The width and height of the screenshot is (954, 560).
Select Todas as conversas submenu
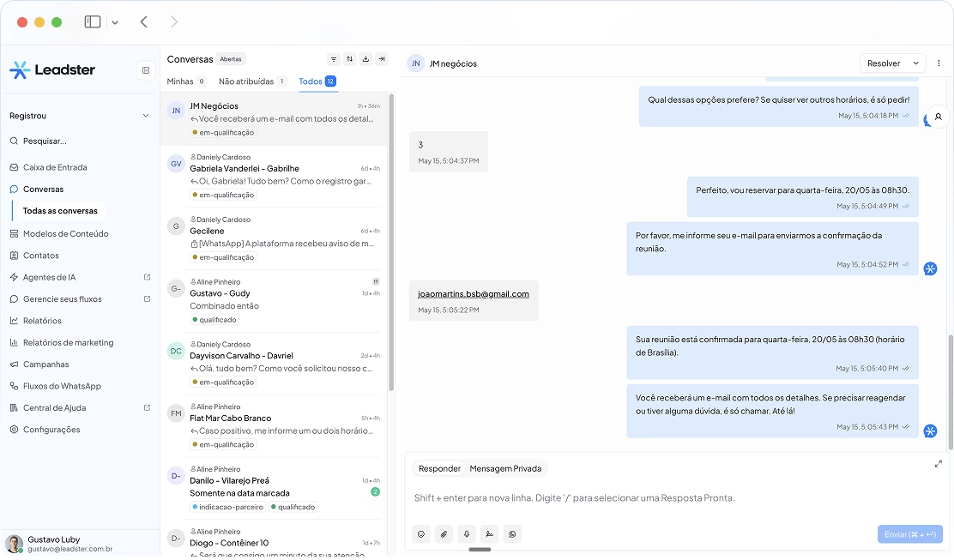pyautogui.click(x=60, y=211)
